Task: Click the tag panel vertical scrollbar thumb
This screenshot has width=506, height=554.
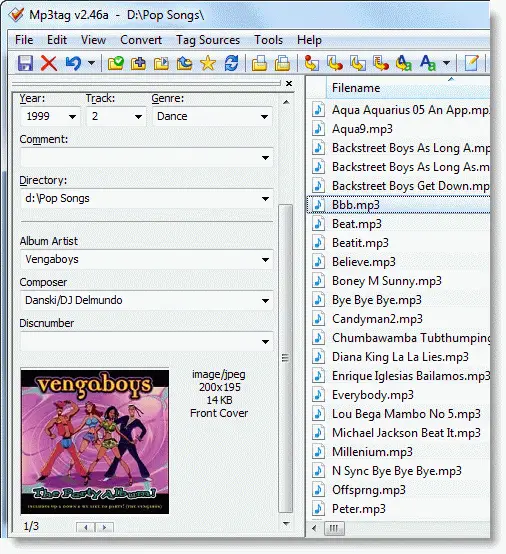Action: click(x=286, y=358)
